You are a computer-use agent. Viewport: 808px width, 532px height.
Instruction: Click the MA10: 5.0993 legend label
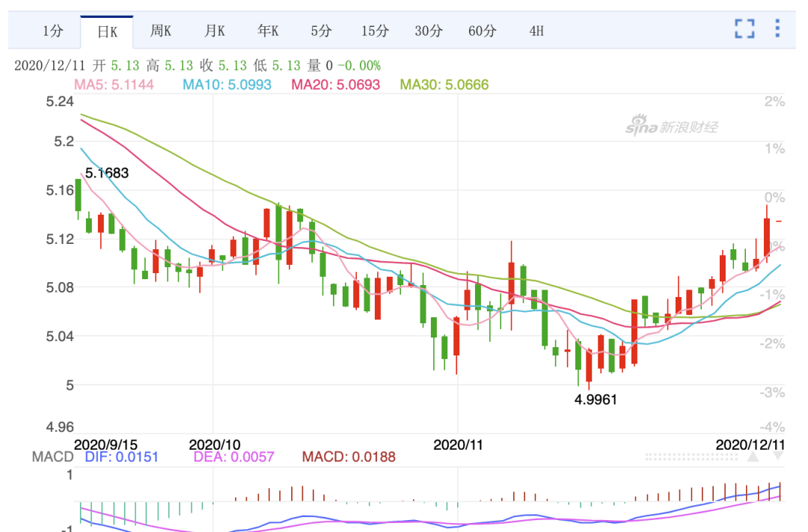click(x=227, y=85)
